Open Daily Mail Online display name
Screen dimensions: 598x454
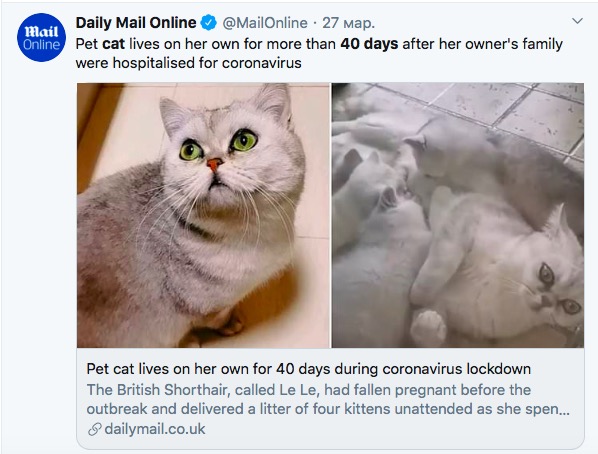[x=136, y=23]
